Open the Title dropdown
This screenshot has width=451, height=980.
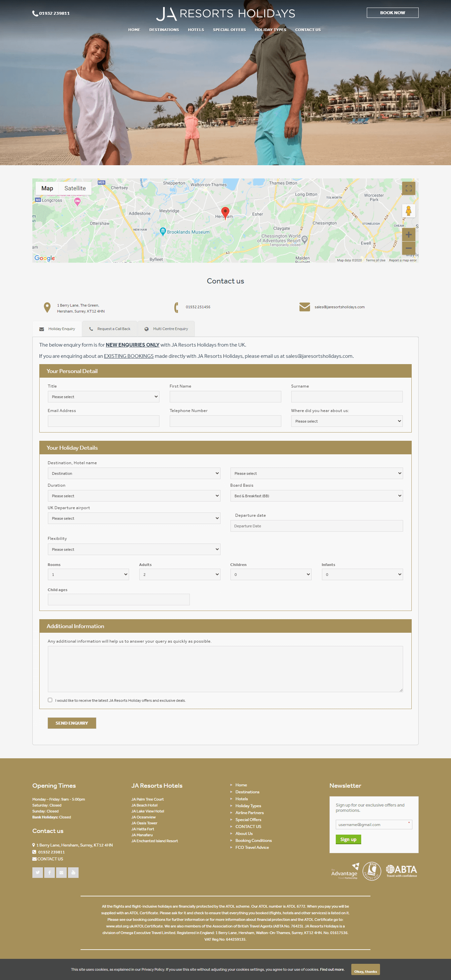point(103,397)
